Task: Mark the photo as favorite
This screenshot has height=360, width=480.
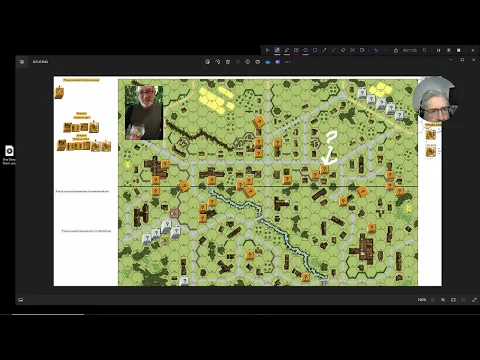Action: 238,62
